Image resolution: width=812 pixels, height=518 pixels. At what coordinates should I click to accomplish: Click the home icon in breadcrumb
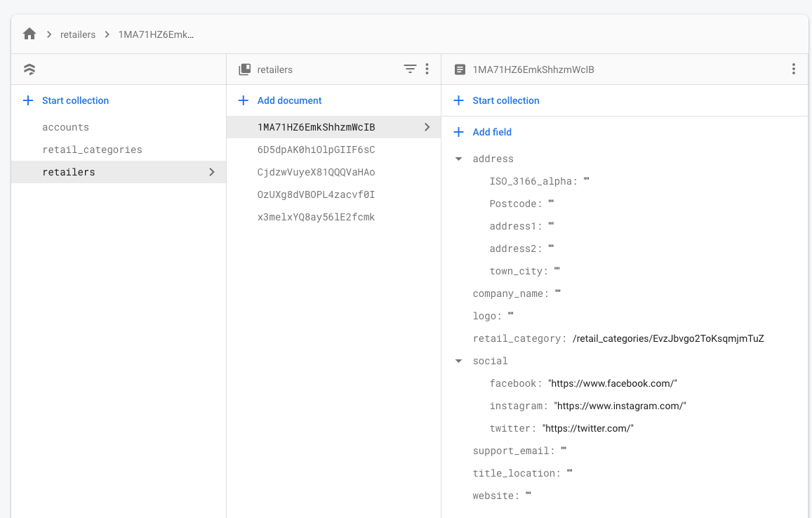[x=29, y=34]
